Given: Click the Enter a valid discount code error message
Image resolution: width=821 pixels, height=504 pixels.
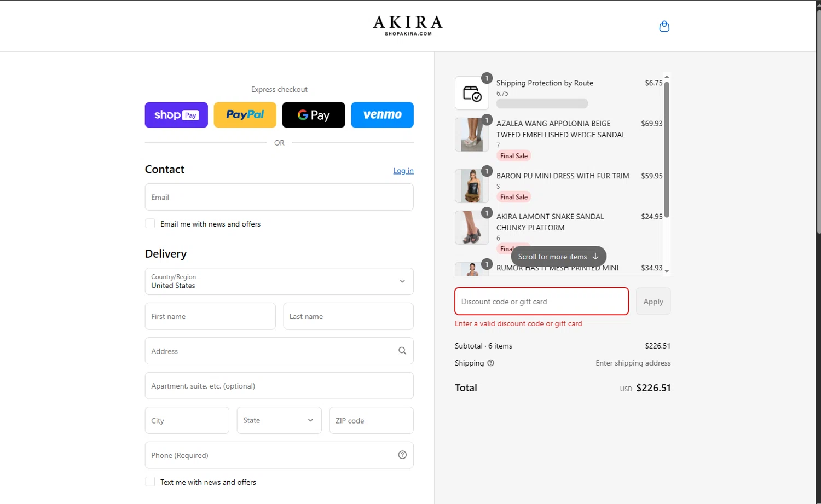Looking at the screenshot, I should (x=518, y=323).
